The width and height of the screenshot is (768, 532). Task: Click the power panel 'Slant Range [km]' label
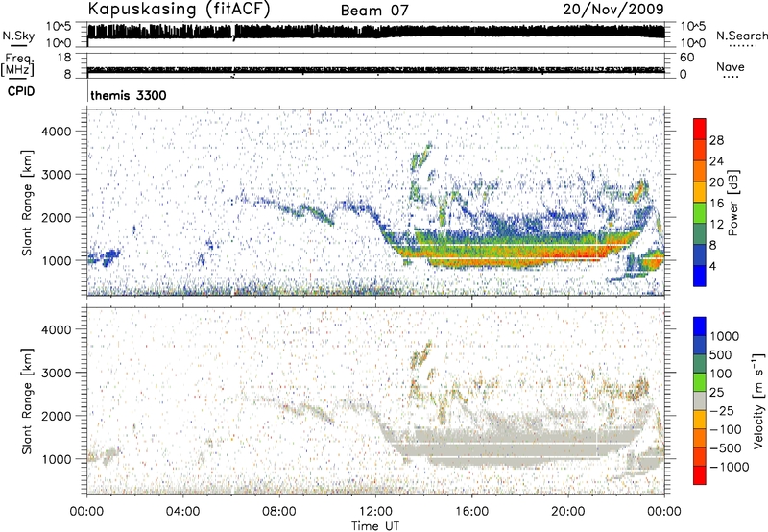[x=27, y=203]
